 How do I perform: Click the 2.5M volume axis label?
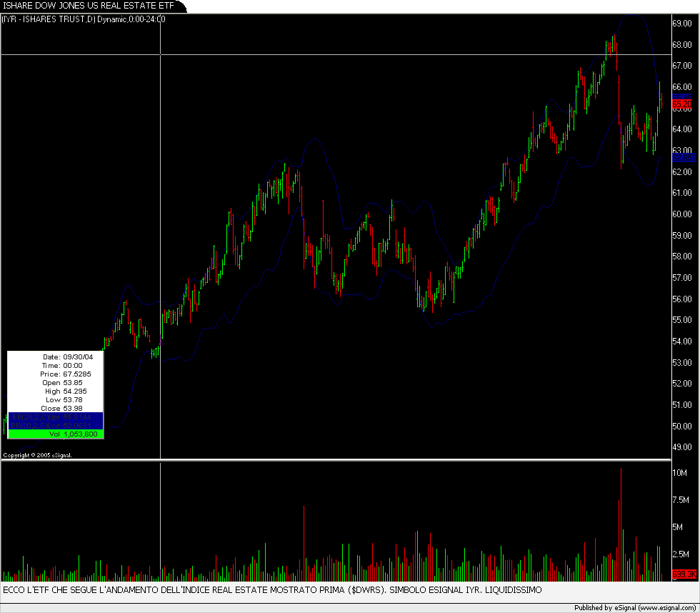681,554
